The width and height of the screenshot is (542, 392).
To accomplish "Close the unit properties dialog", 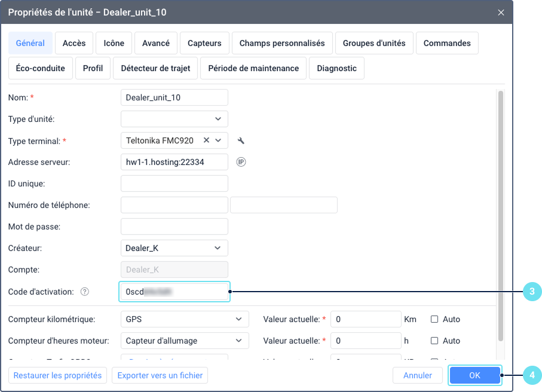I will tap(501, 12).
